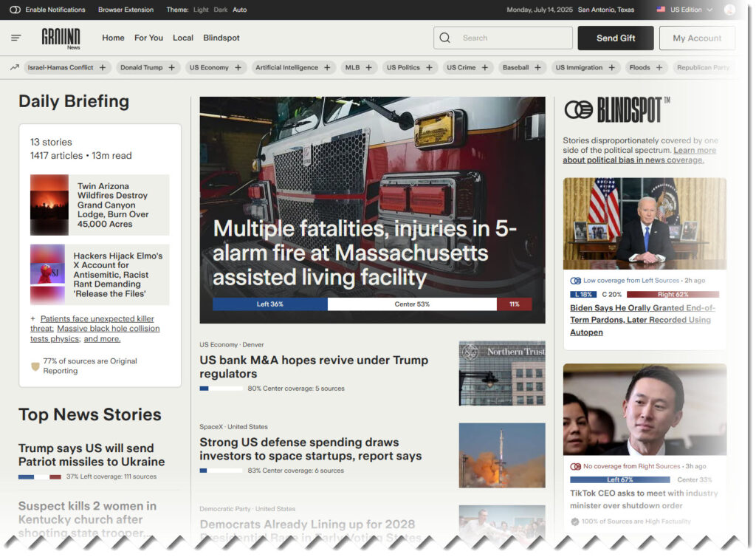This screenshot has height=557, width=756.
Task: Follow US Politics with plus icon
Action: coord(429,67)
